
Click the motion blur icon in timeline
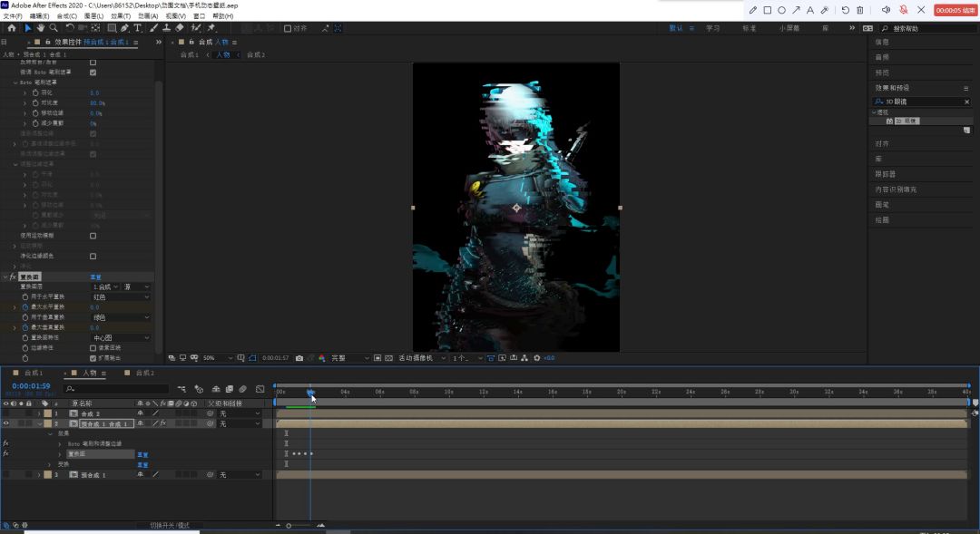pyautogui.click(x=242, y=389)
